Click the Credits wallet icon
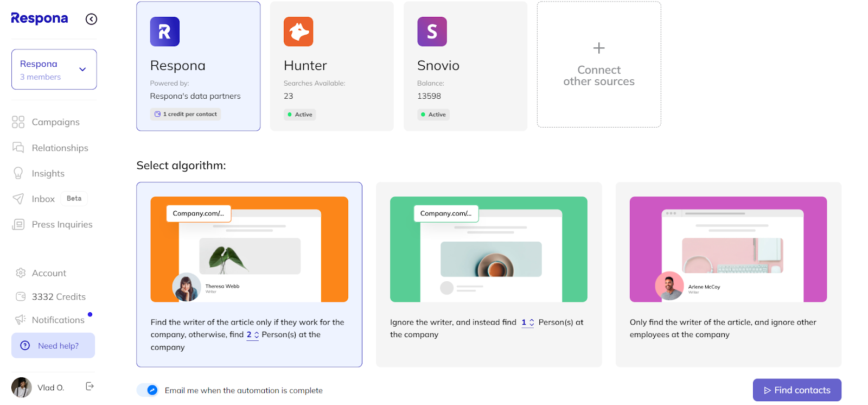The width and height of the screenshot is (868, 405). (21, 296)
